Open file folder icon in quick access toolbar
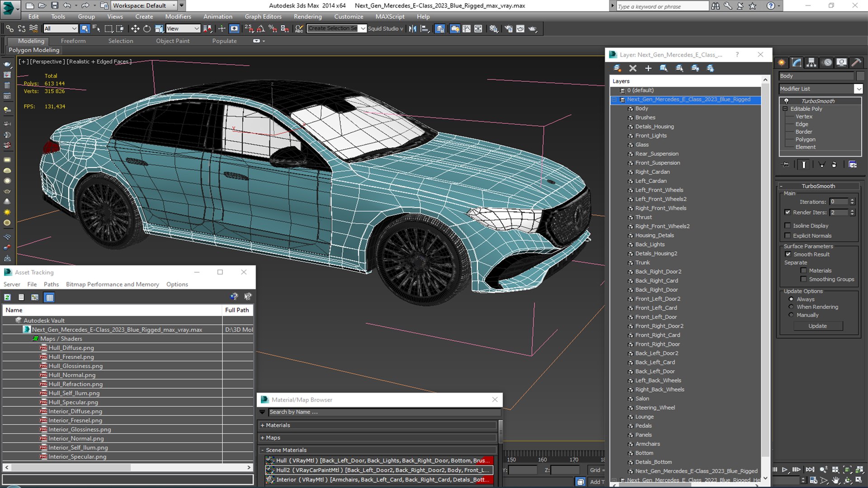Screen dimensions: 868x488 42,5
